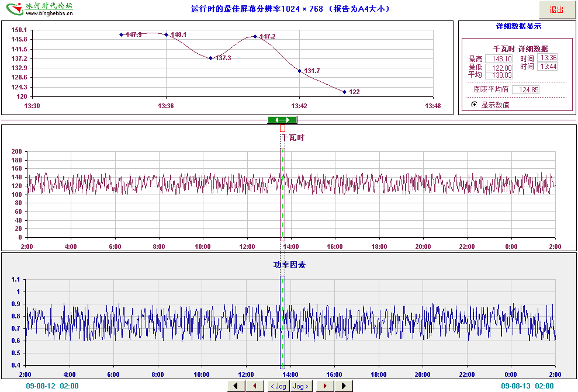Viewport: 578px width, 392px height.
Task: Click the 最高 value field 148.10
Action: (499, 58)
